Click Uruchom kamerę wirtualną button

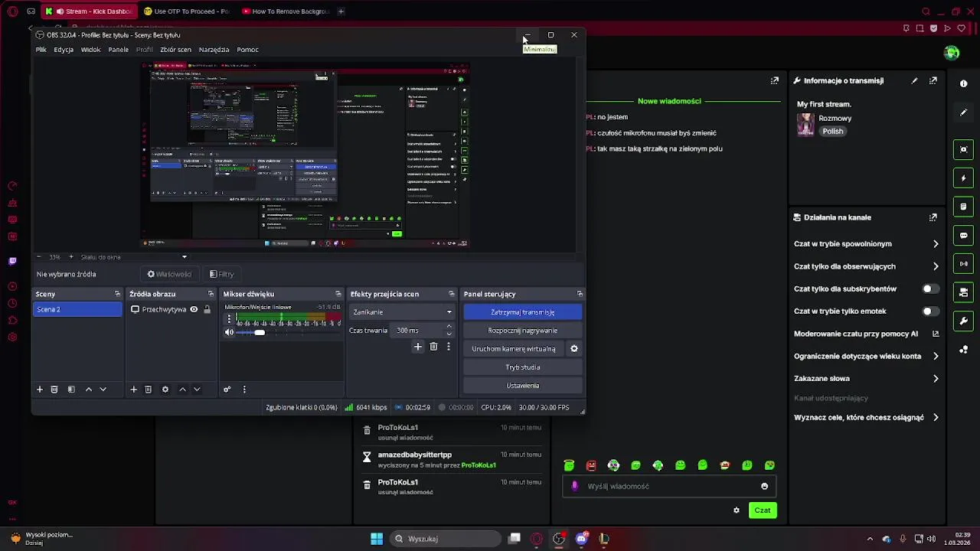[x=514, y=349]
